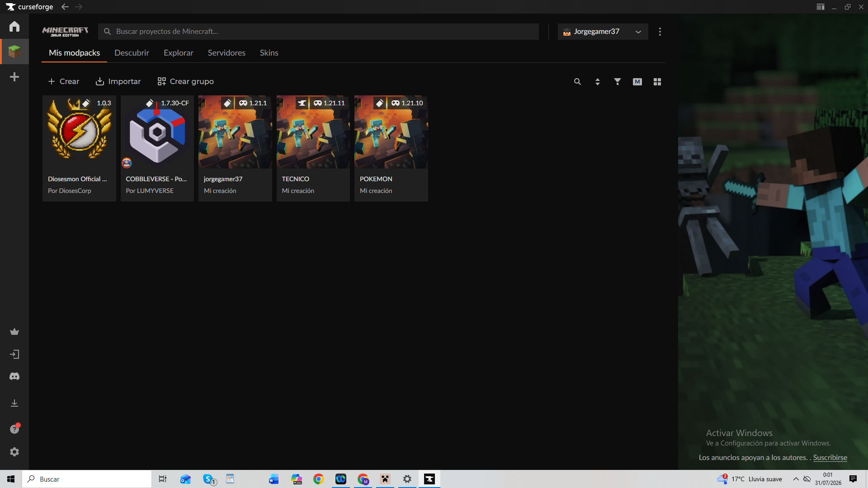Open the Servidores tab

coord(226,53)
